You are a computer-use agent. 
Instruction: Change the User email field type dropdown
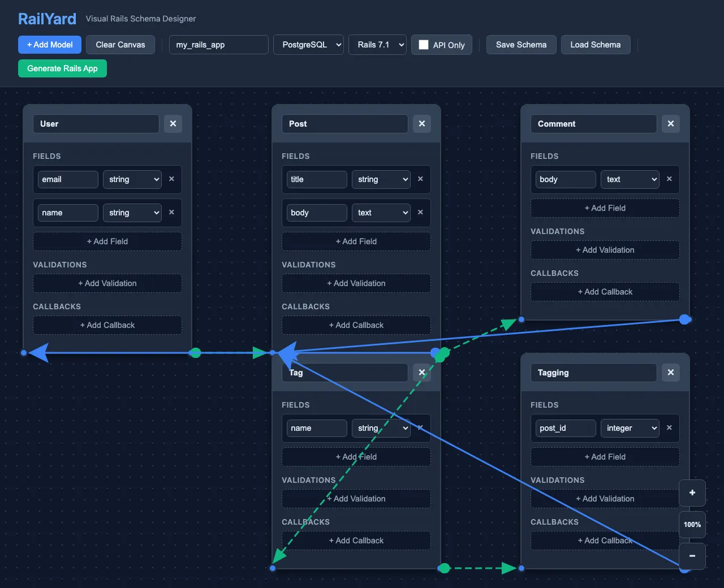click(x=132, y=179)
